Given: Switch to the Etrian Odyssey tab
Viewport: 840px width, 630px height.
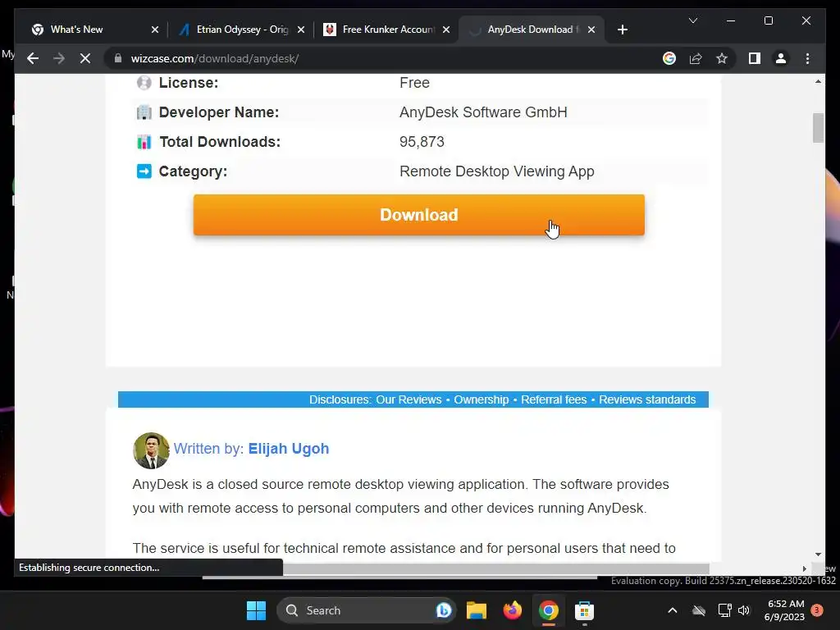Looking at the screenshot, I should pos(240,30).
